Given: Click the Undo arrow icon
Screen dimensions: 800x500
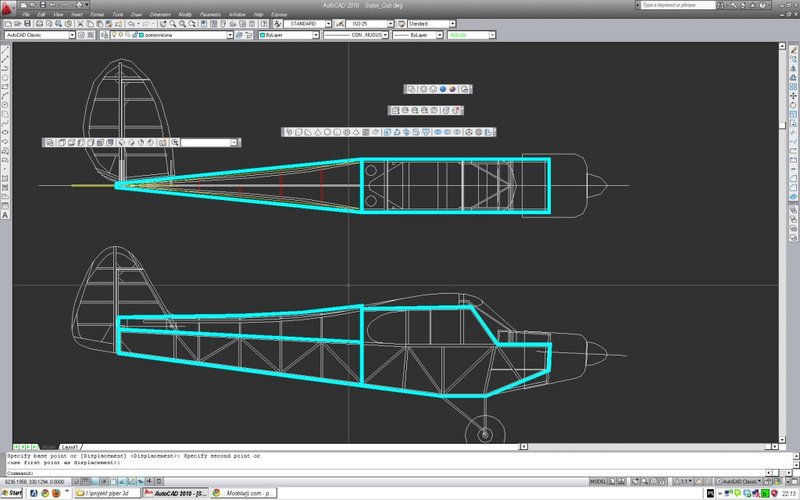Looking at the screenshot, I should click(131, 24).
